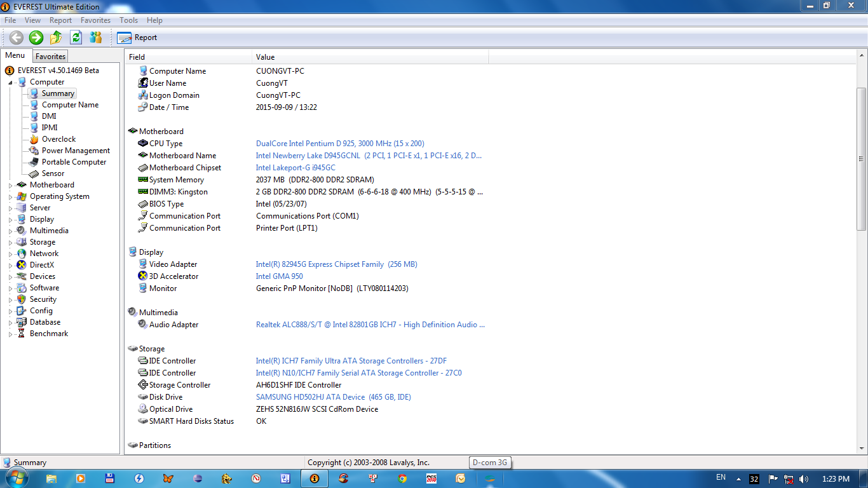The height and width of the screenshot is (488, 868).
Task: Click the Security shield icon in tree
Action: pos(22,299)
